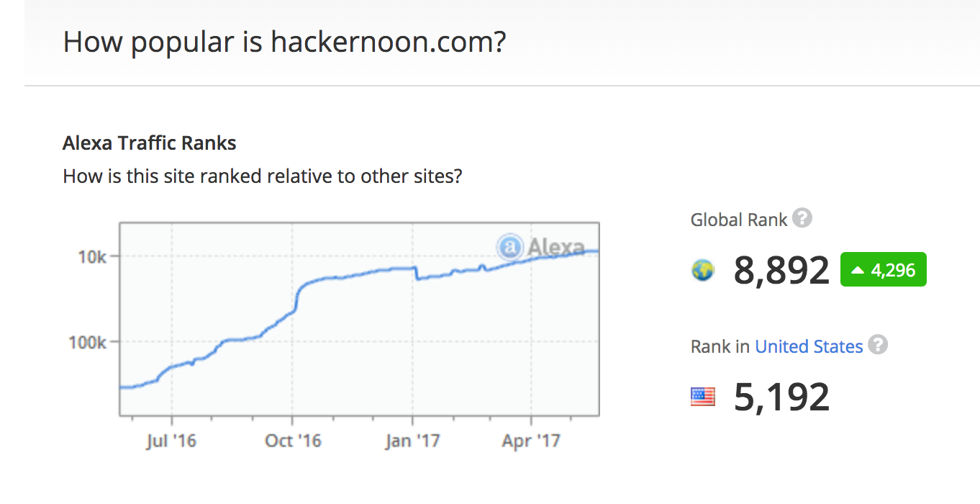Click the Jan '17 axis label
This screenshot has height=504, width=980.
click(x=412, y=440)
